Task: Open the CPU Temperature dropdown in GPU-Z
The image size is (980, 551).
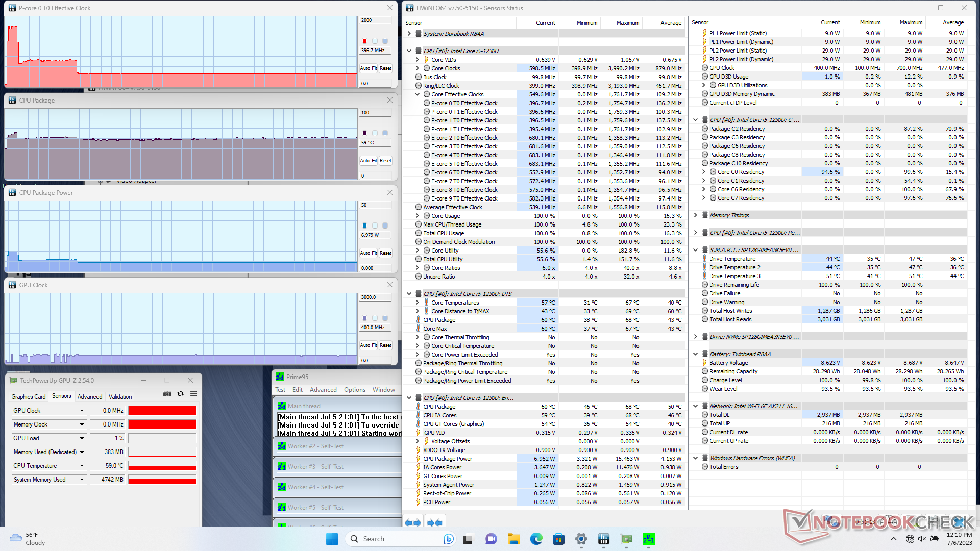Action: tap(82, 466)
